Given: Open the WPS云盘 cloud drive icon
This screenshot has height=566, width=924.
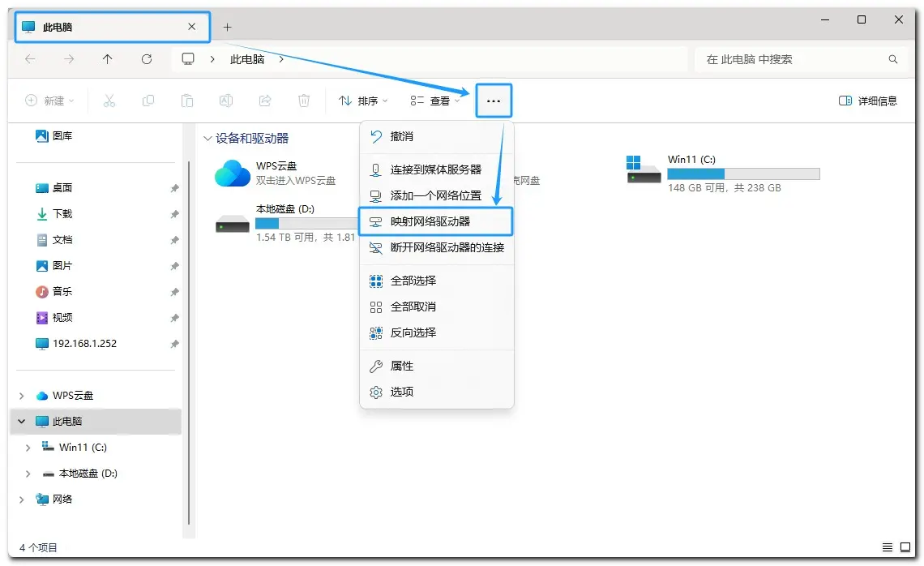Looking at the screenshot, I should (233, 173).
